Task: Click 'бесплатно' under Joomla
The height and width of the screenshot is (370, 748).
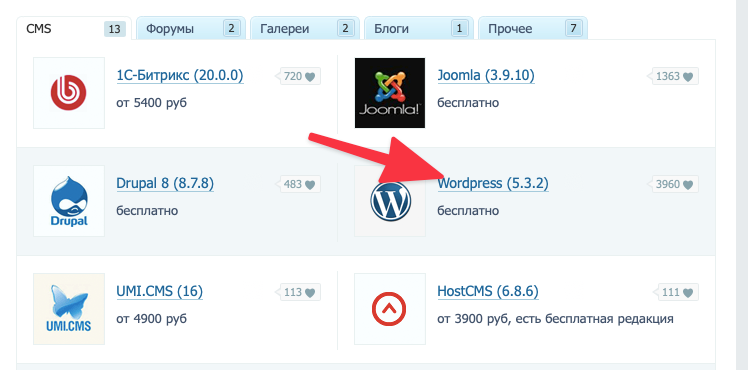Action: click(x=468, y=103)
